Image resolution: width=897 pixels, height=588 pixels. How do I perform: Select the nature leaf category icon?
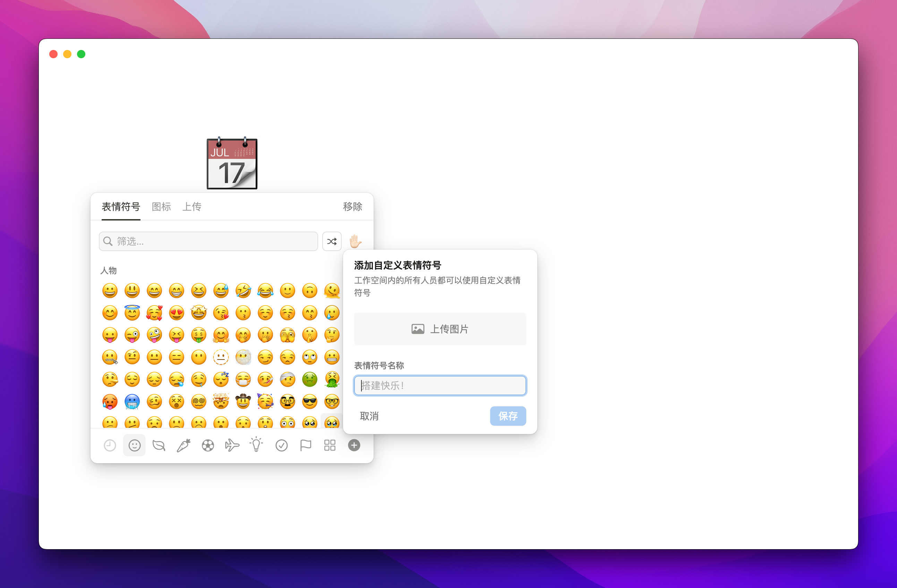coord(159,446)
